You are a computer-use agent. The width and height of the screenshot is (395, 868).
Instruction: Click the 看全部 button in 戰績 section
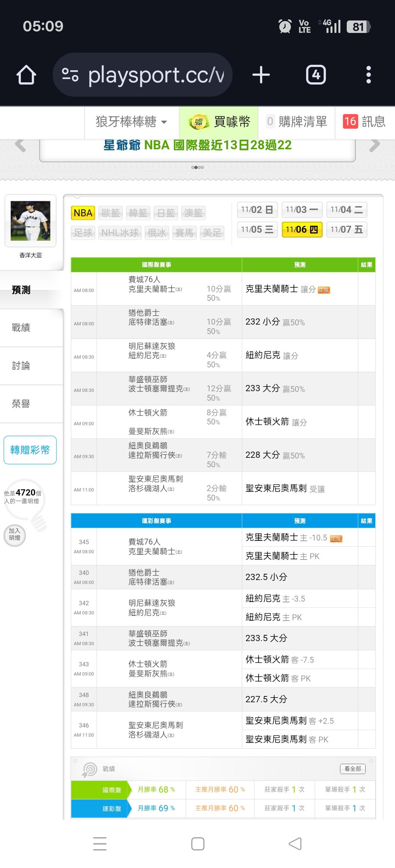353,769
